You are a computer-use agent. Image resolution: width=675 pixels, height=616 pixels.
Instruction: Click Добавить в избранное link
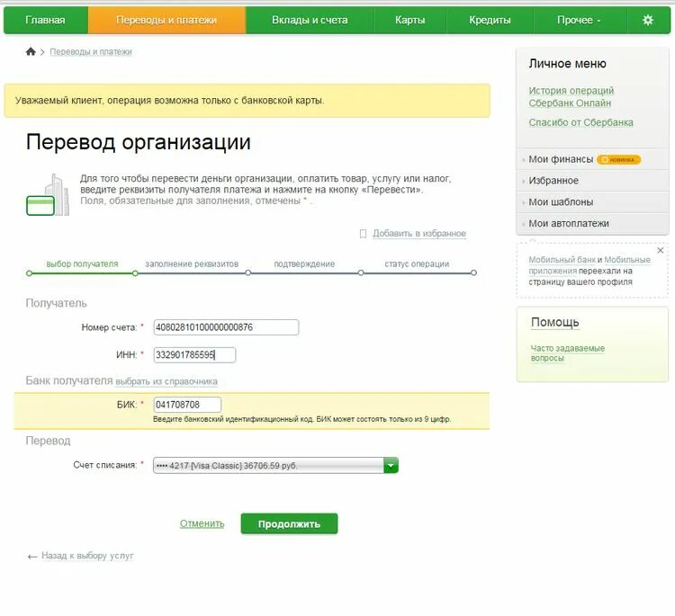point(419,234)
